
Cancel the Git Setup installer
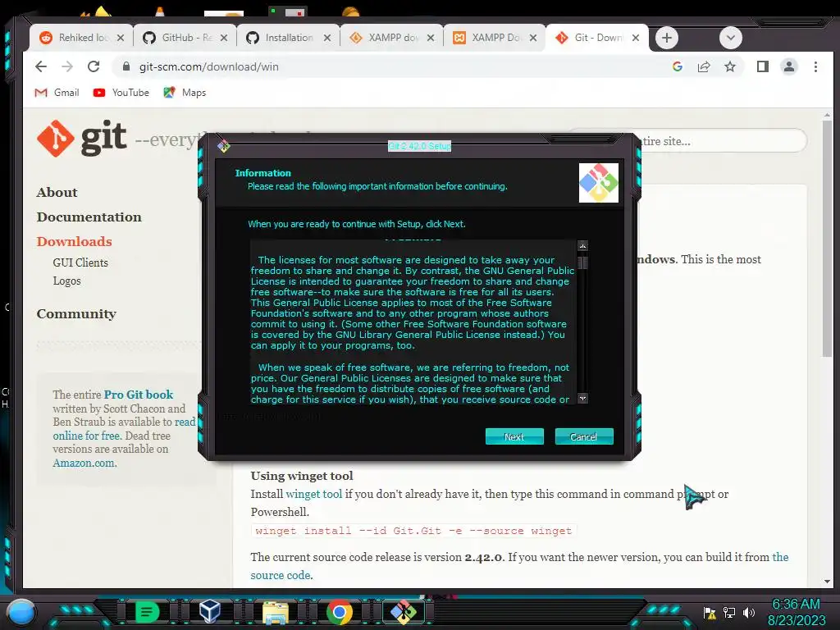(x=584, y=436)
